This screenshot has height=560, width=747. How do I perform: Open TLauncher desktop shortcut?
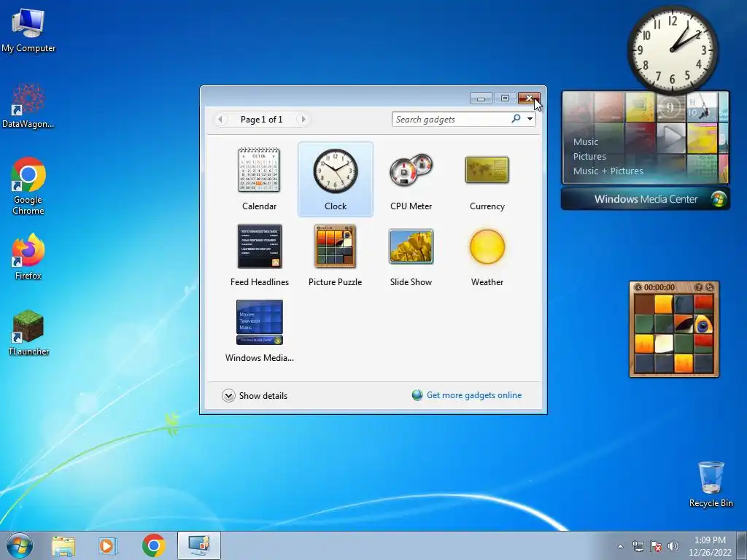point(28,332)
